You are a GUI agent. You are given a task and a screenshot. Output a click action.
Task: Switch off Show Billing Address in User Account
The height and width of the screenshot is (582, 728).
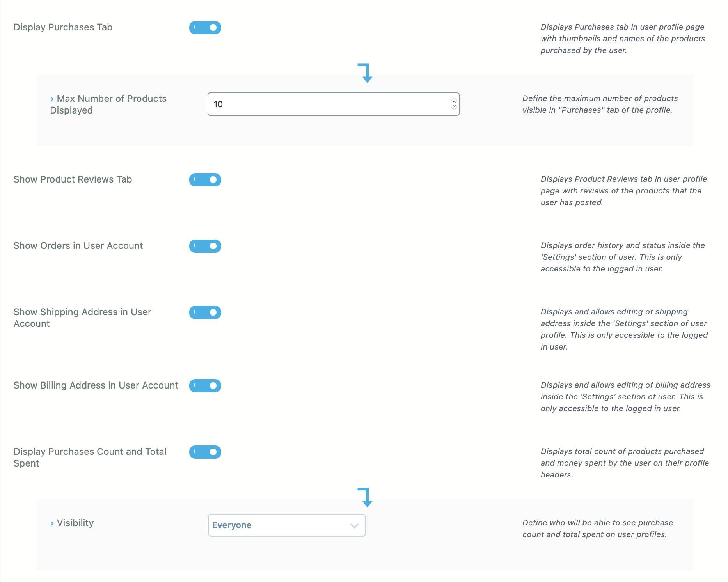(205, 386)
